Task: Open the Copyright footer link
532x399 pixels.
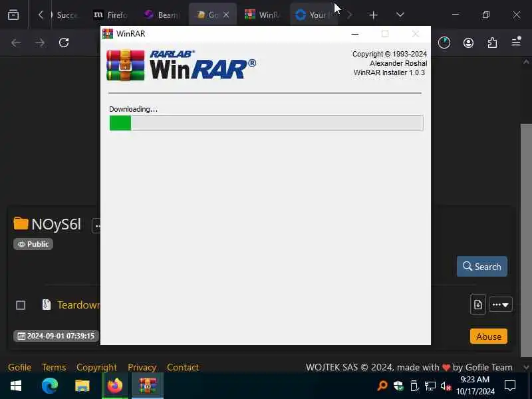Action: click(96, 367)
